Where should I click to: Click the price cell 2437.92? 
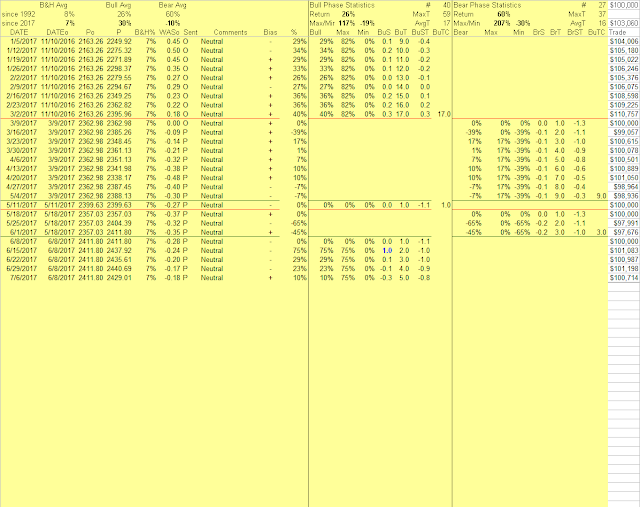tap(119, 251)
